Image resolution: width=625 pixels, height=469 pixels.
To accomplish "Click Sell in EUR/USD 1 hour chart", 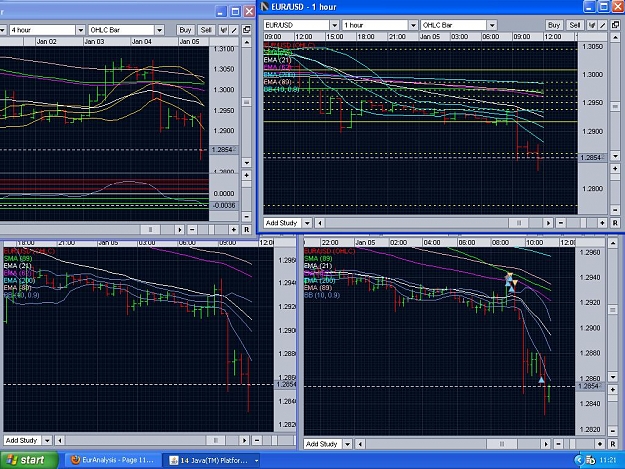I will (x=574, y=25).
